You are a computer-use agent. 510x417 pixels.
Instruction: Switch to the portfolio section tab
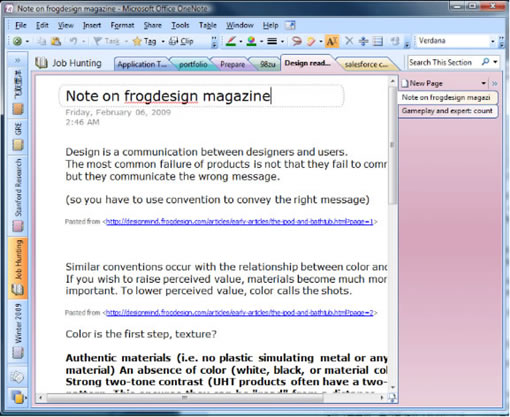pyautogui.click(x=193, y=64)
